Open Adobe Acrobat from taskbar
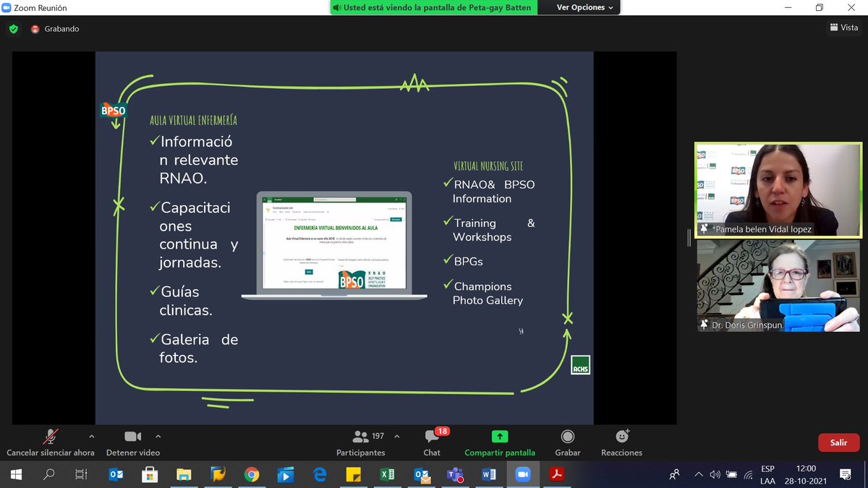 click(x=557, y=474)
